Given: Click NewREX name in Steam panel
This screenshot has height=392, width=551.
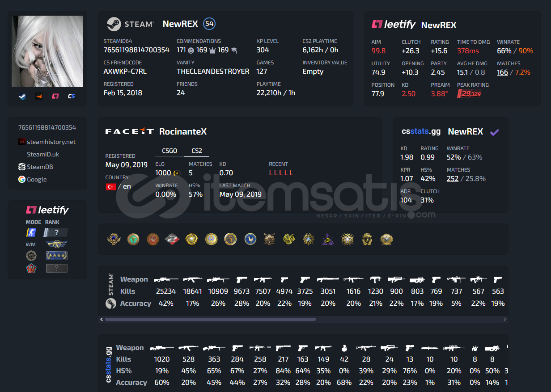Looking at the screenshot, I should 180,24.
